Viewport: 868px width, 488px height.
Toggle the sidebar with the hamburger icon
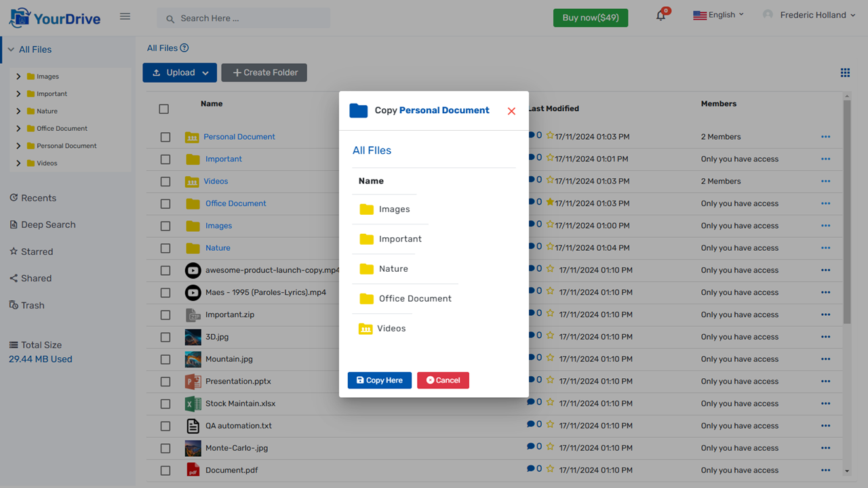coord(125,16)
